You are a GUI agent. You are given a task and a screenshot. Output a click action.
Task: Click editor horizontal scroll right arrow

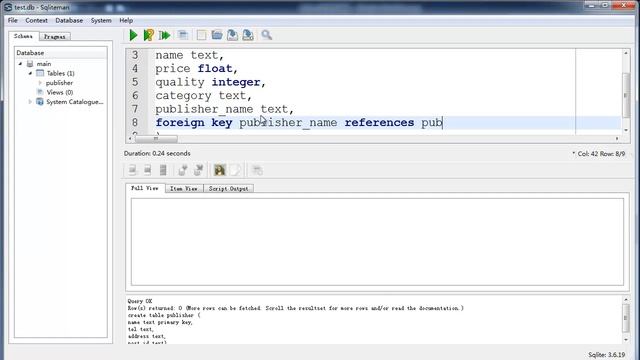[x=617, y=139]
